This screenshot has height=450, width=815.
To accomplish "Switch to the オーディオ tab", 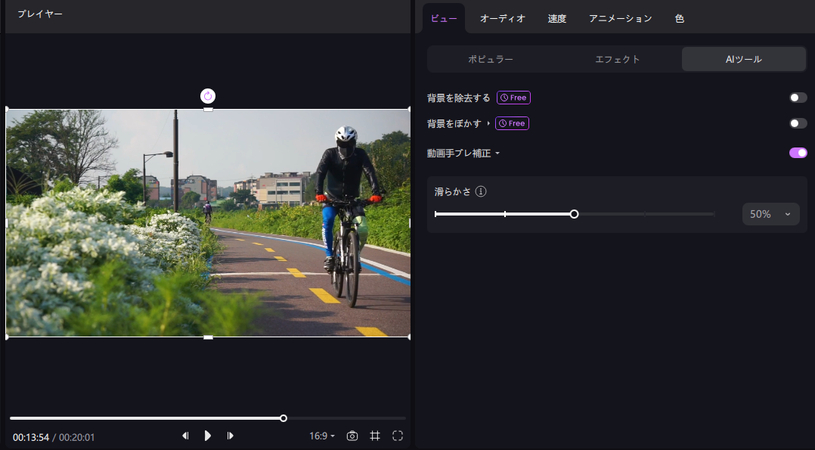I will point(502,18).
